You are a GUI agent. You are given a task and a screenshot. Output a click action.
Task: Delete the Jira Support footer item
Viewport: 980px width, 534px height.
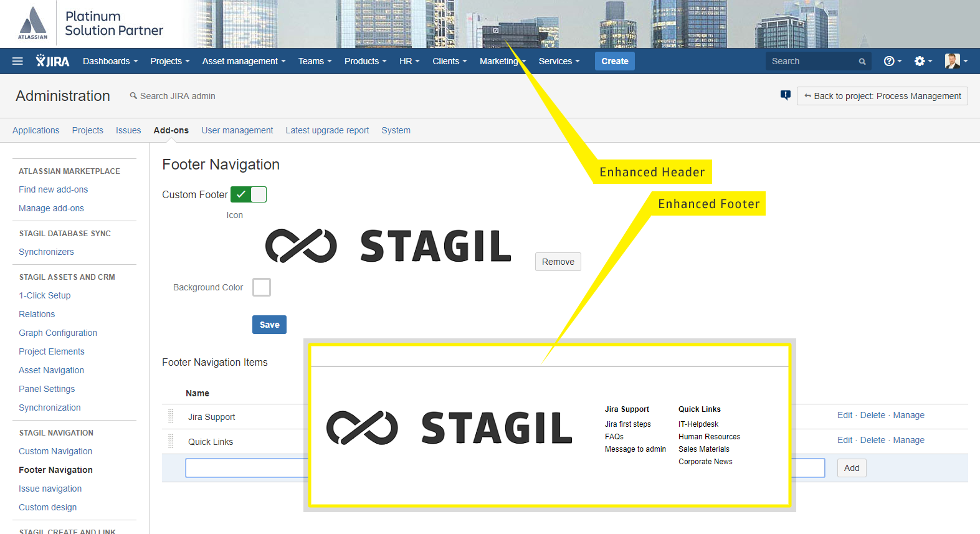click(873, 415)
